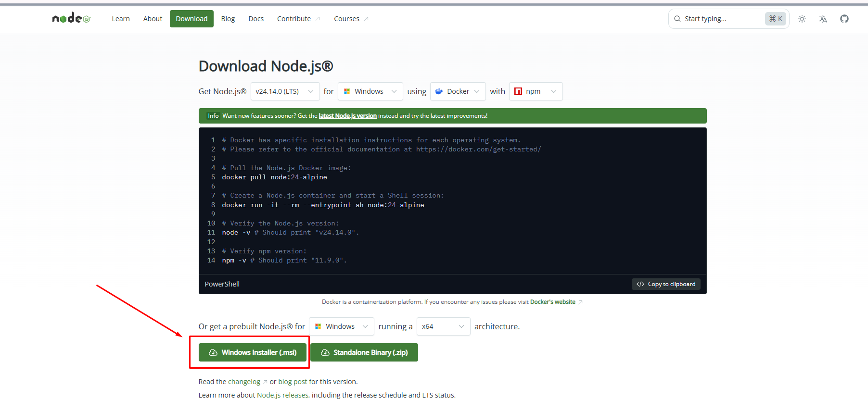This screenshot has height=399, width=868.
Task: Open the Contribute nav link
Action: (298, 19)
